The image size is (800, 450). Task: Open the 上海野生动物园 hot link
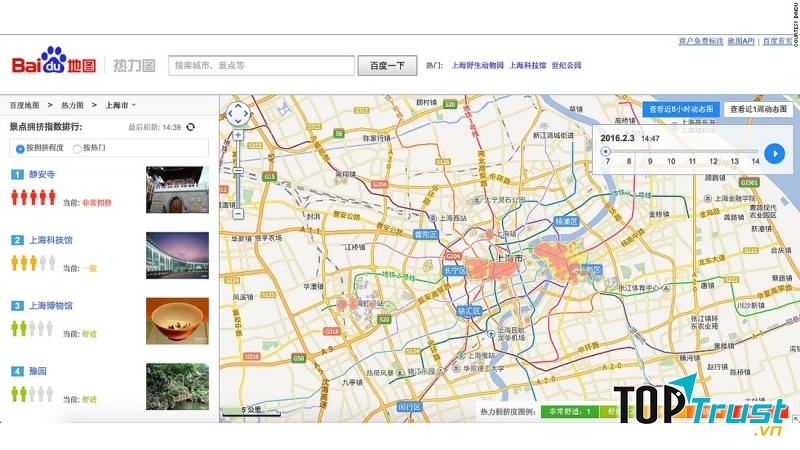coord(478,65)
